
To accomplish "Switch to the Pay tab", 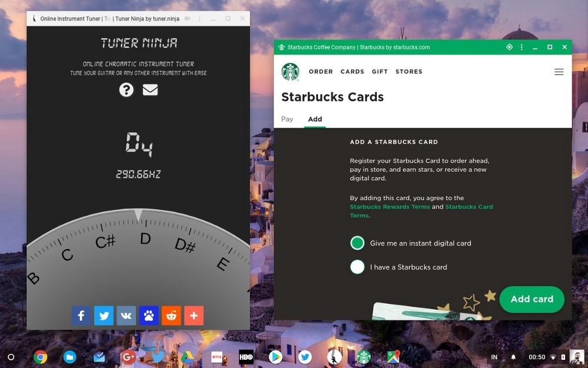I will [287, 119].
